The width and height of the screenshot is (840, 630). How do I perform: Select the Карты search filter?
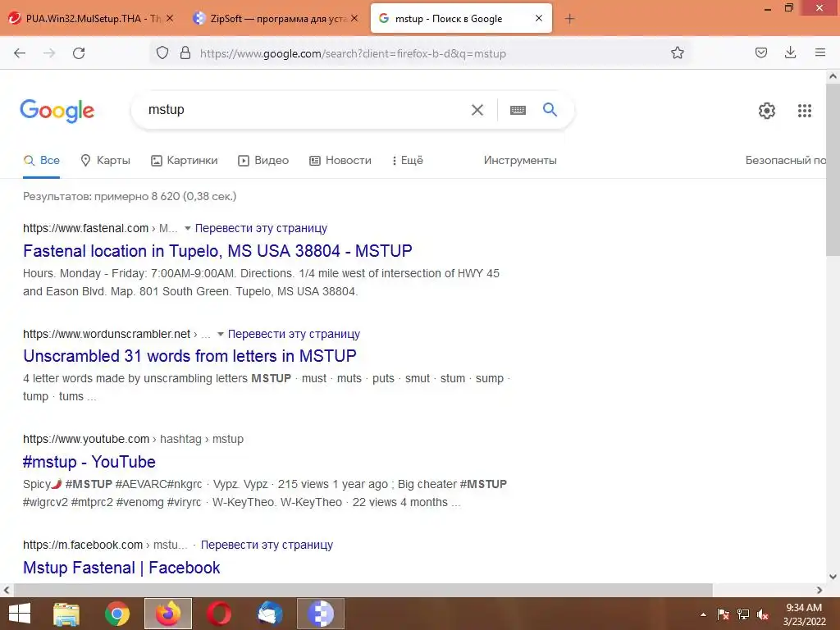click(106, 160)
